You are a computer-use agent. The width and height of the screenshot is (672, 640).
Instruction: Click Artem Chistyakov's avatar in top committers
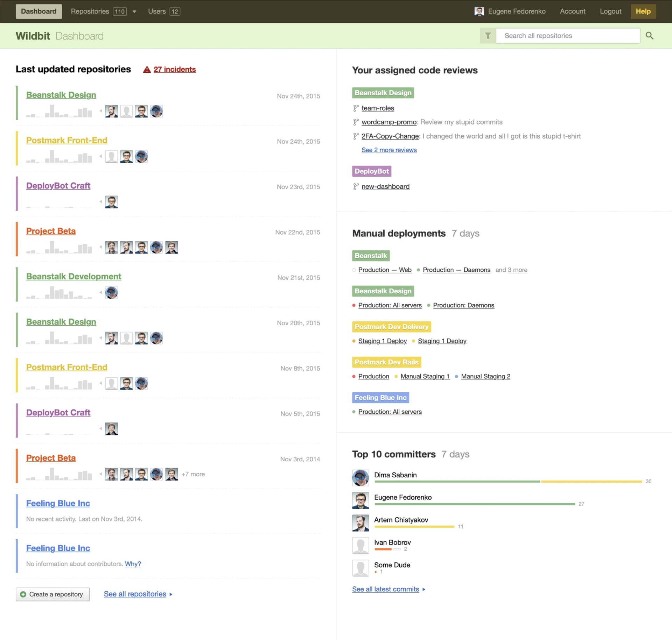(360, 523)
